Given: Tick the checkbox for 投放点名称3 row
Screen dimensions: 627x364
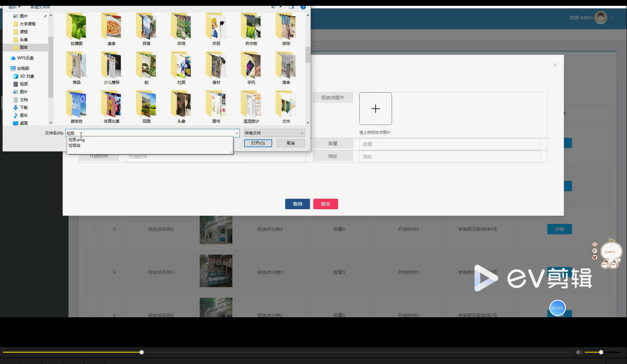Looking at the screenshot, I should pos(94,272).
